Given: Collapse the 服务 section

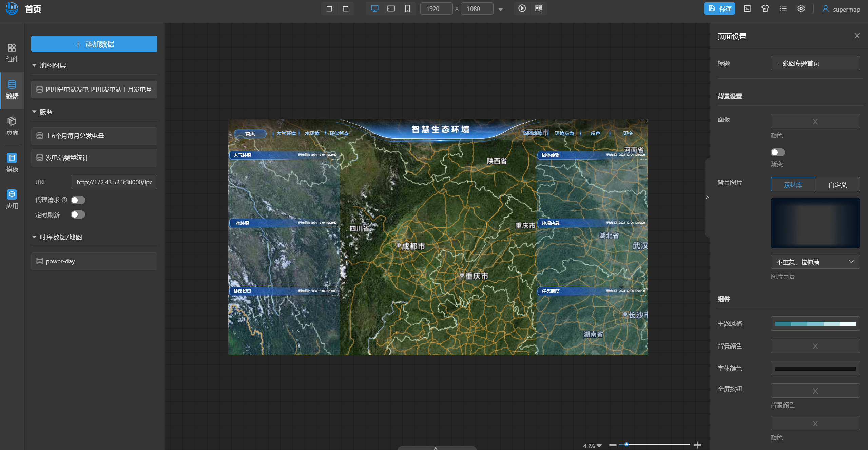Looking at the screenshot, I should (x=34, y=112).
